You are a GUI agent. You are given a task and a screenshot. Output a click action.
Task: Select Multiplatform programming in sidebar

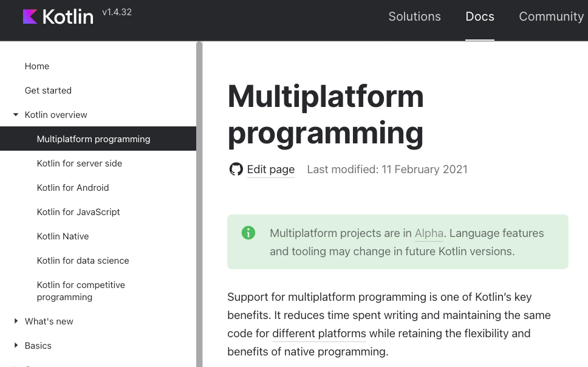[98, 139]
